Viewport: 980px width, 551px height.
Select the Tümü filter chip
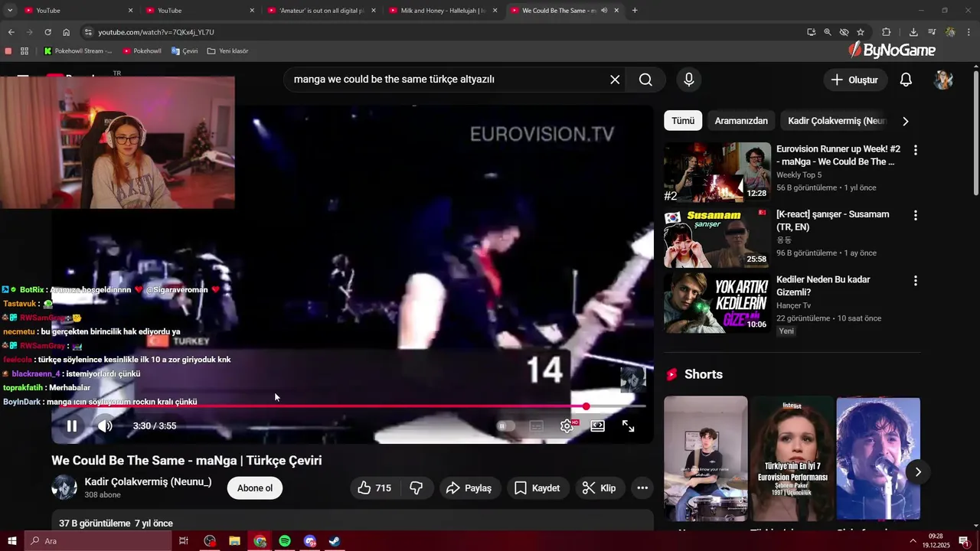pyautogui.click(x=683, y=121)
